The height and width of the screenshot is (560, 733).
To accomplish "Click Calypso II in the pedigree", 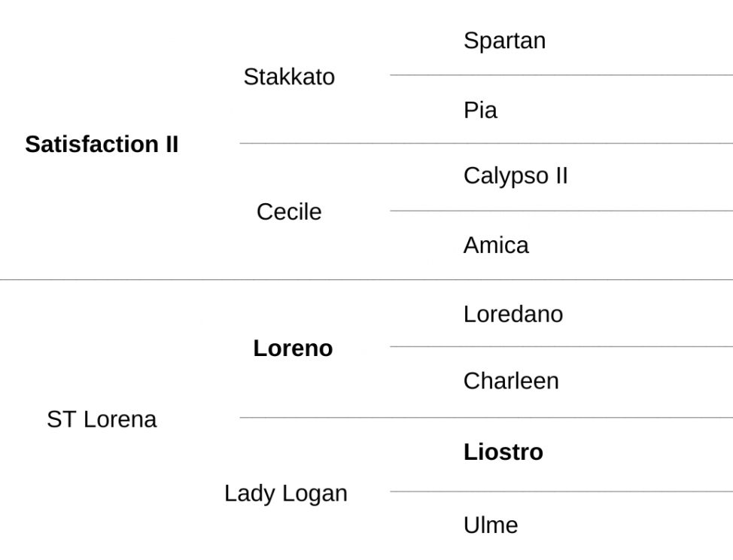I will [516, 177].
